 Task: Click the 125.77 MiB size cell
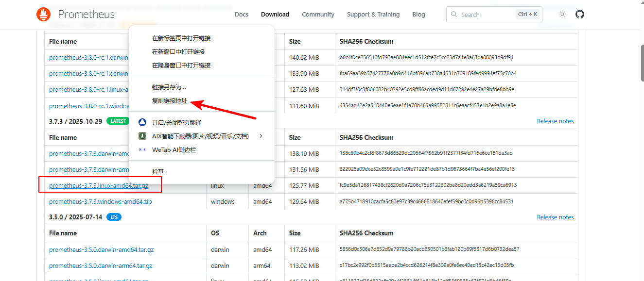(304, 185)
